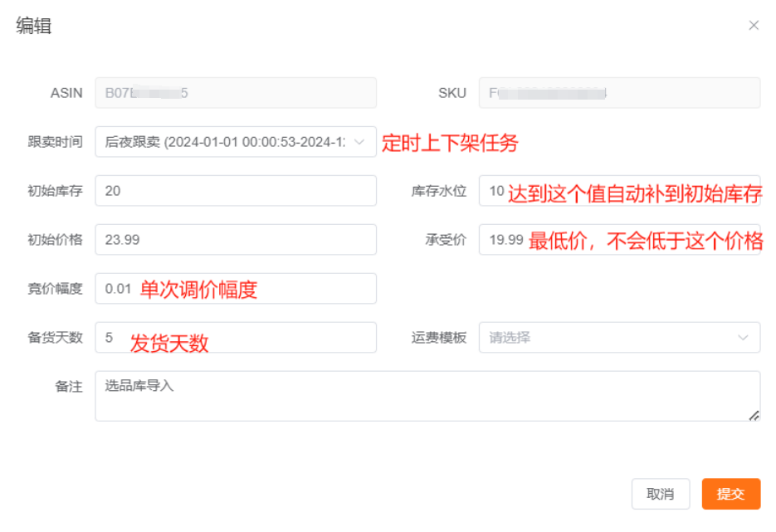Click the 跟卖时间 field label
Image resolution: width=776 pixels, height=532 pixels.
pyautogui.click(x=55, y=142)
